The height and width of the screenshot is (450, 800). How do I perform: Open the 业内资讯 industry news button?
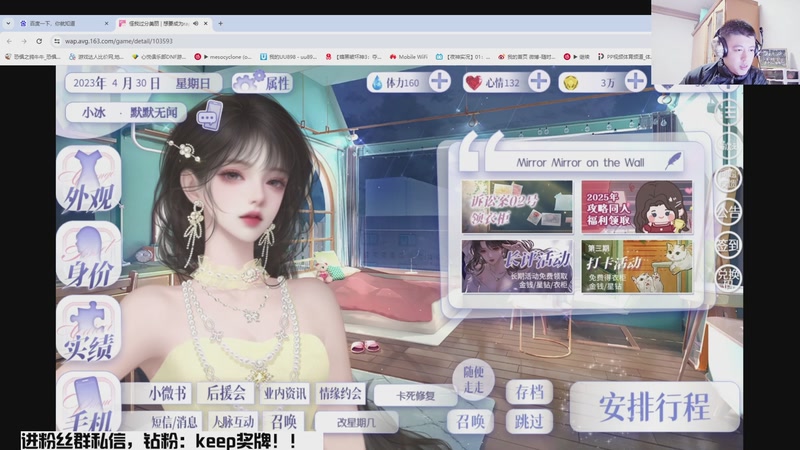coord(285,393)
